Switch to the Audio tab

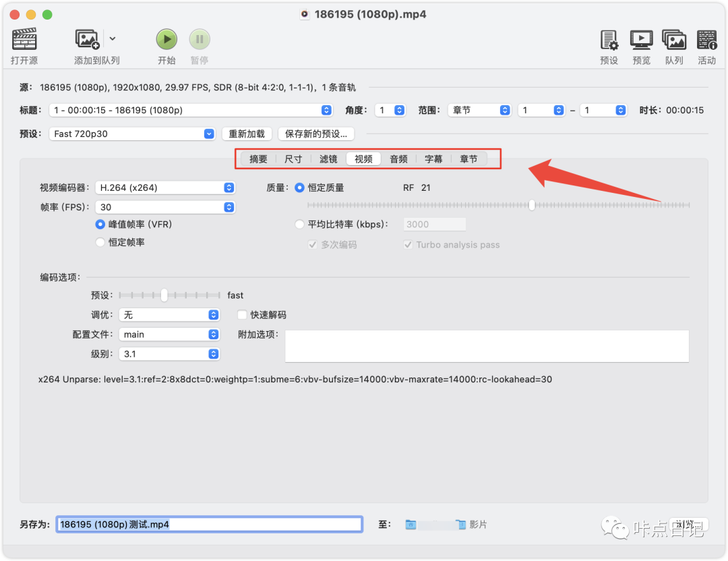pos(398,159)
